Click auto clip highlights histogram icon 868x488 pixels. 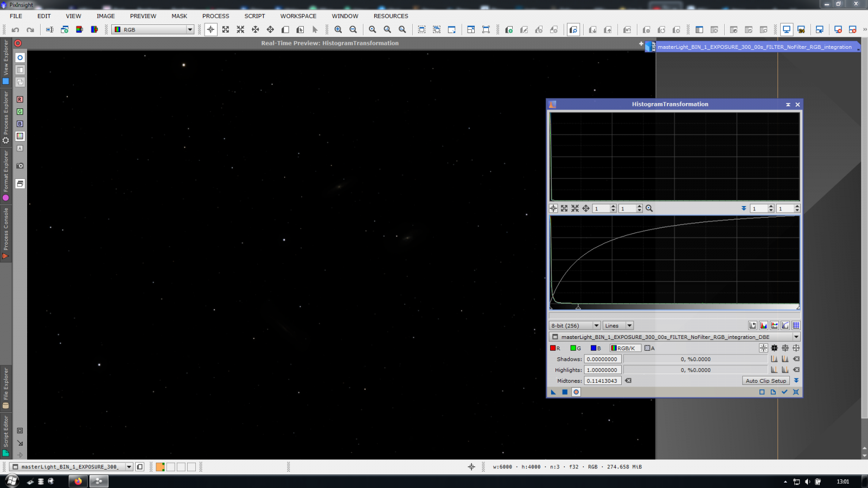[x=785, y=370]
